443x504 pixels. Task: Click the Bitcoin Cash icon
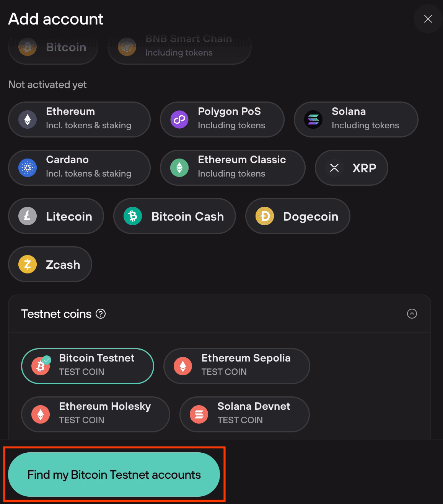coord(132,216)
